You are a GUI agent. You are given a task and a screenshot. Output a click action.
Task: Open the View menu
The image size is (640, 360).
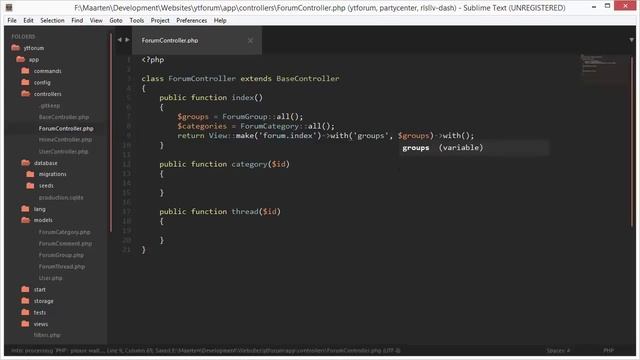pyautogui.click(x=96, y=20)
